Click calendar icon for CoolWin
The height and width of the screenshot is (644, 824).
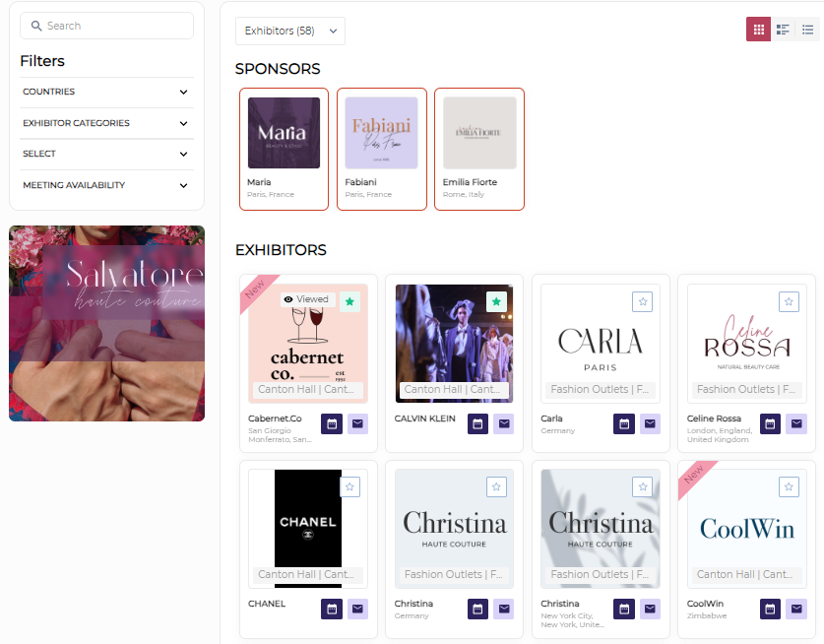[x=771, y=609]
